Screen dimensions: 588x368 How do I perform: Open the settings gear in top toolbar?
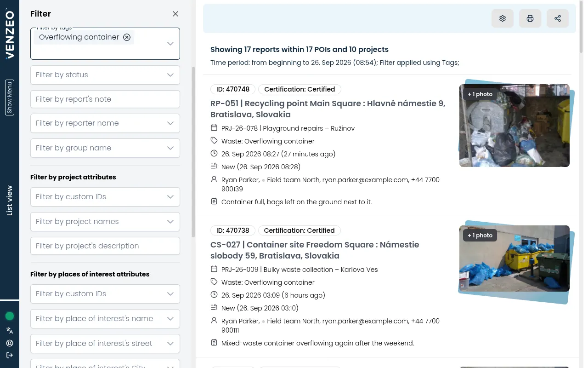point(503,18)
